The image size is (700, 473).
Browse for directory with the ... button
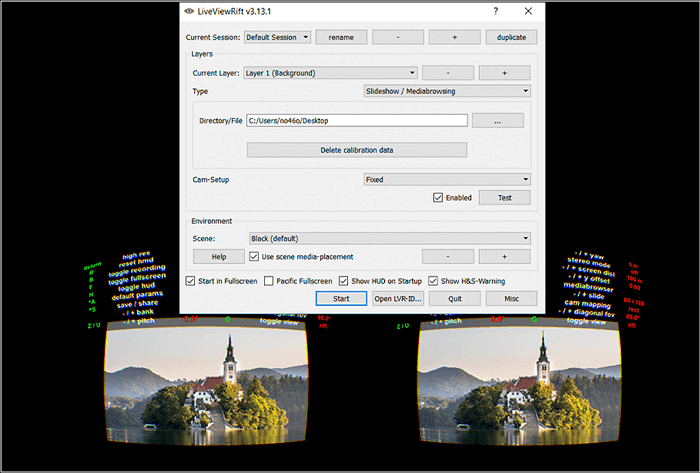(x=498, y=120)
